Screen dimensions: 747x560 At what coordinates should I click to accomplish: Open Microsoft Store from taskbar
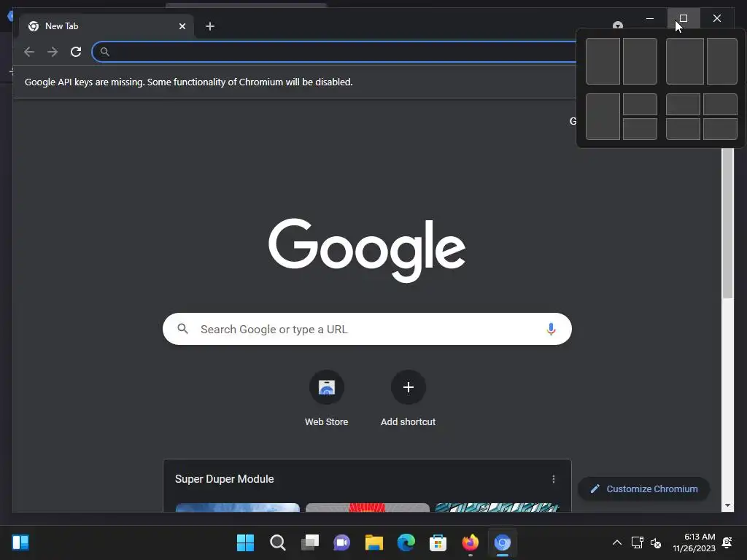[438, 542]
